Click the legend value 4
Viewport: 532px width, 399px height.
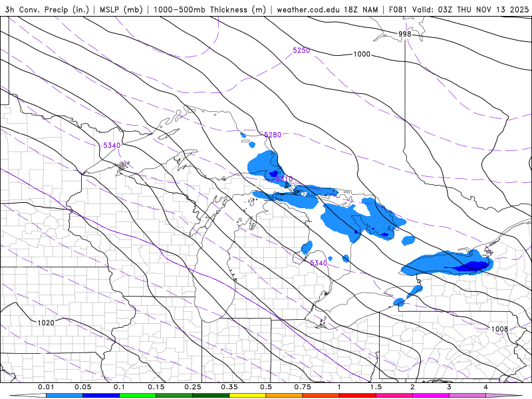[x=486, y=387]
